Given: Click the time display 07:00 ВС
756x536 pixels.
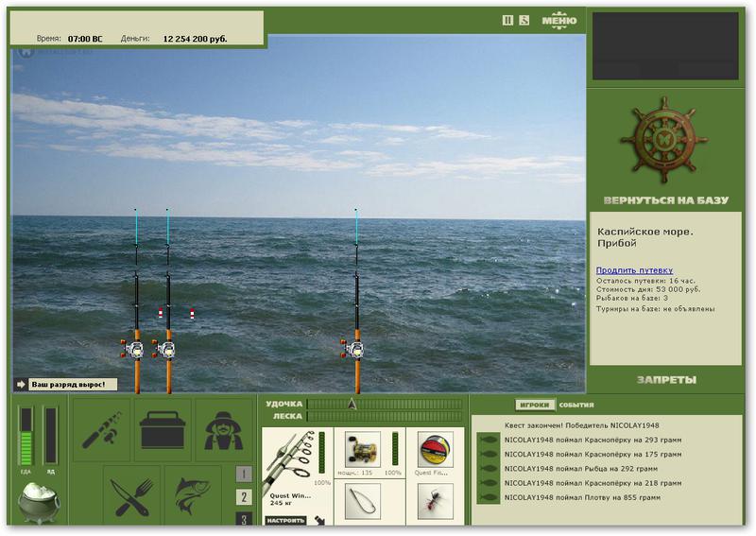Looking at the screenshot, I should [85, 39].
